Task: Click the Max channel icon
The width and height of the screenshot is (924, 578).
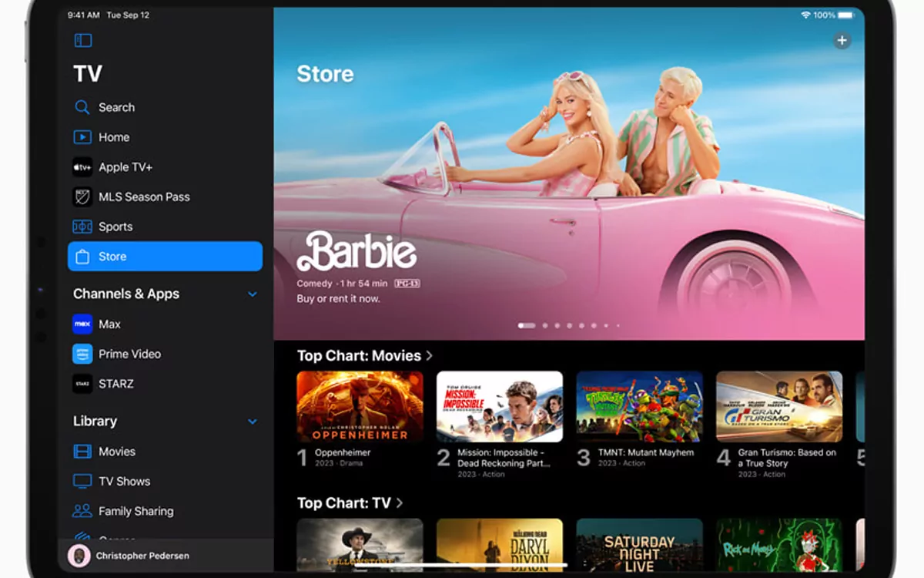Action: point(82,324)
